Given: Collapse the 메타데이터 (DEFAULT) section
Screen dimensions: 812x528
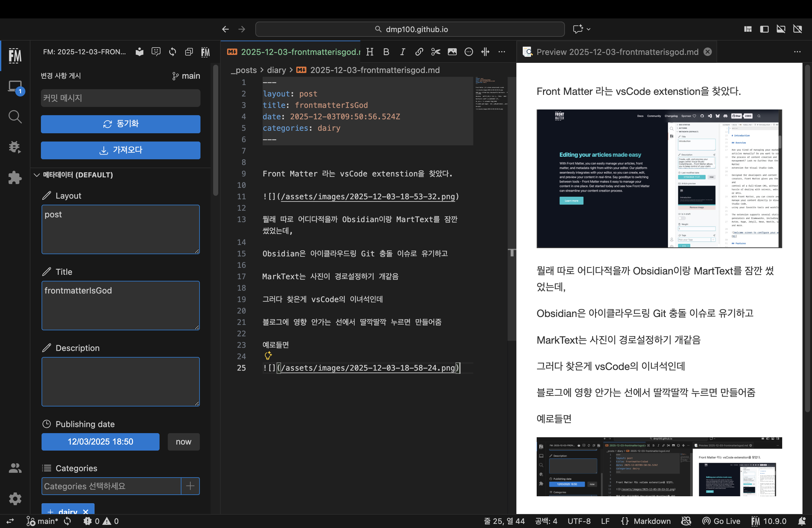Looking at the screenshot, I should (37, 175).
